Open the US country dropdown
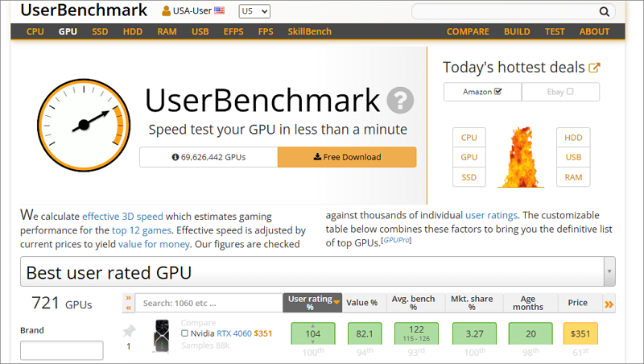 point(254,11)
